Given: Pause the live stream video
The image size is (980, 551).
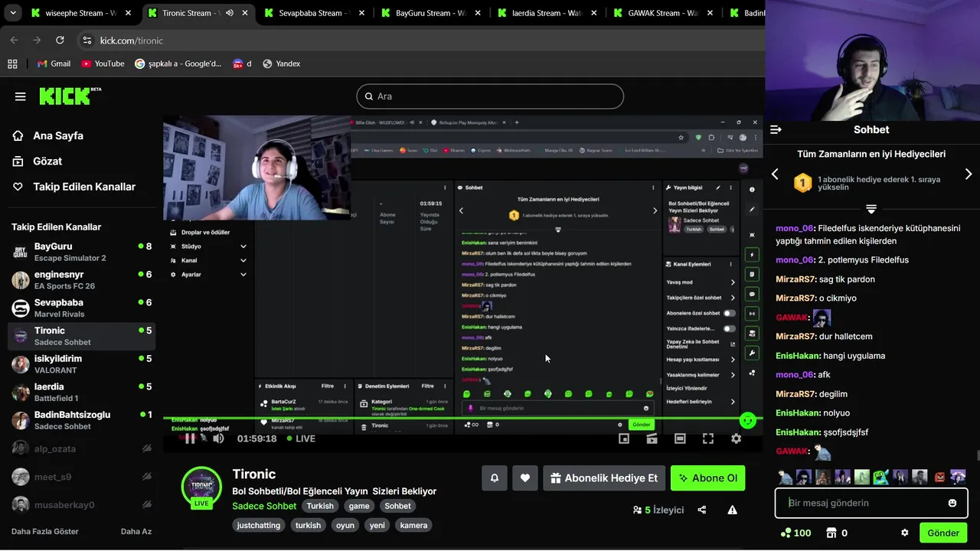Looking at the screenshot, I should (190, 439).
